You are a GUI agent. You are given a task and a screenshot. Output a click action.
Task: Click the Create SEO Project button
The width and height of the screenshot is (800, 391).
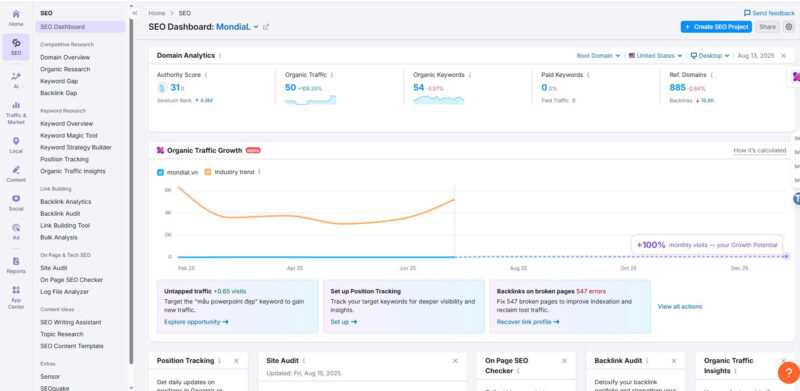click(716, 27)
